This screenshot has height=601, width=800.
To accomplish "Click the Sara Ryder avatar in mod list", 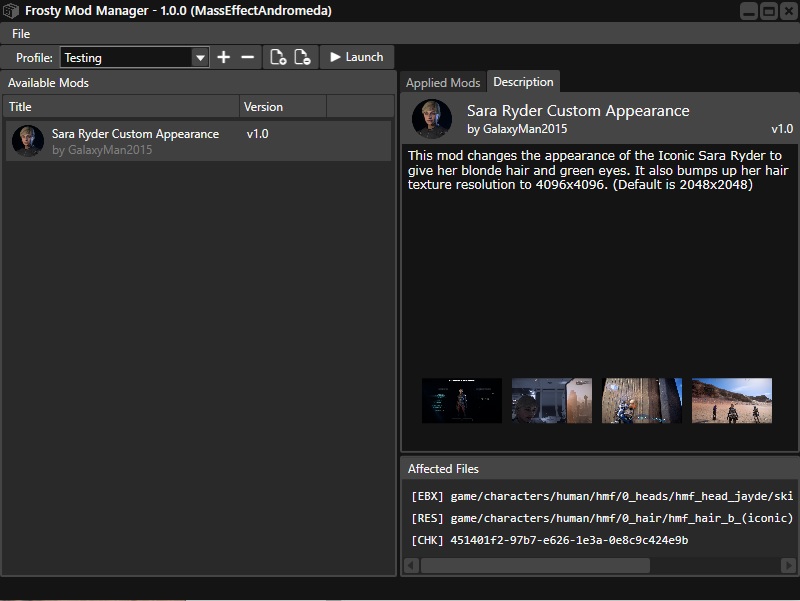I will 27,141.
